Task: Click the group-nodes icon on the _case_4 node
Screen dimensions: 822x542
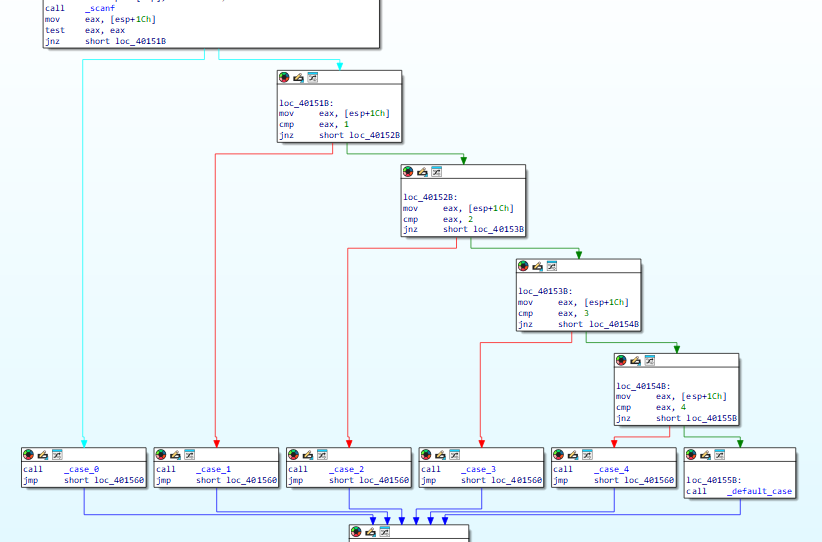Action: pos(587,455)
